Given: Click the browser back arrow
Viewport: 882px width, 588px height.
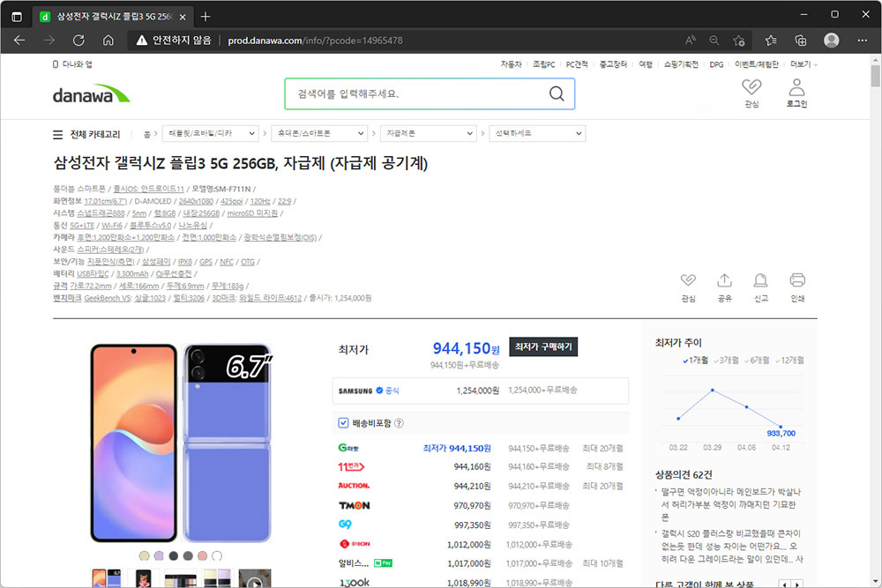Looking at the screenshot, I should pyautogui.click(x=19, y=41).
